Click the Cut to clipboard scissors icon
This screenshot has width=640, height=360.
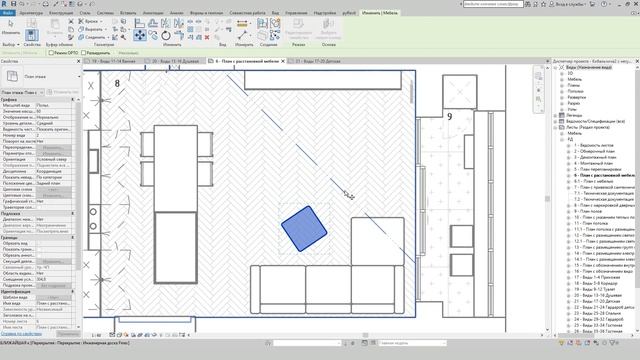coord(71,21)
